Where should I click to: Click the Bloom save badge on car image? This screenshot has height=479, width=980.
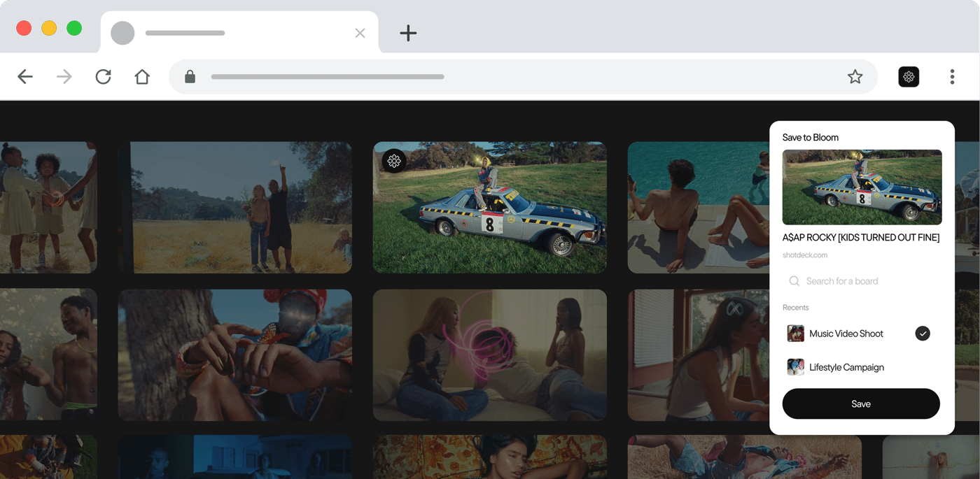point(394,162)
